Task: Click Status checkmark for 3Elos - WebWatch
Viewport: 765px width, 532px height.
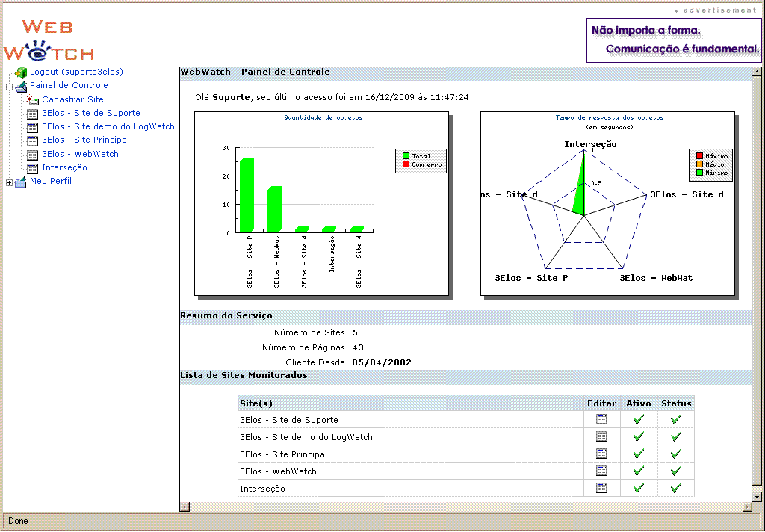Action: click(x=676, y=471)
